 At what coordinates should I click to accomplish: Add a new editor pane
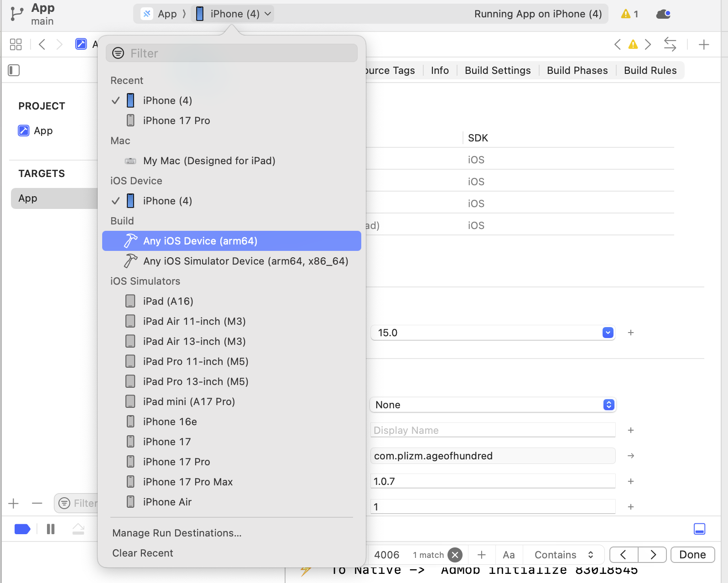pos(704,44)
